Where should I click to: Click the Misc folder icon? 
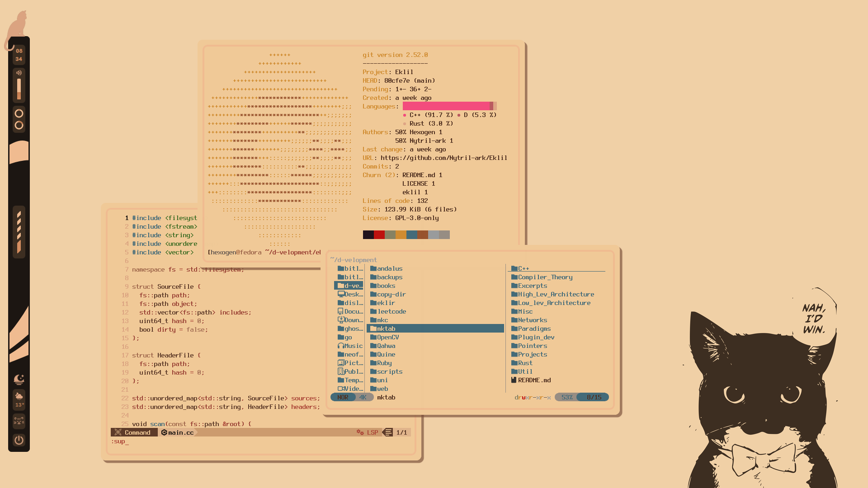pyautogui.click(x=514, y=311)
